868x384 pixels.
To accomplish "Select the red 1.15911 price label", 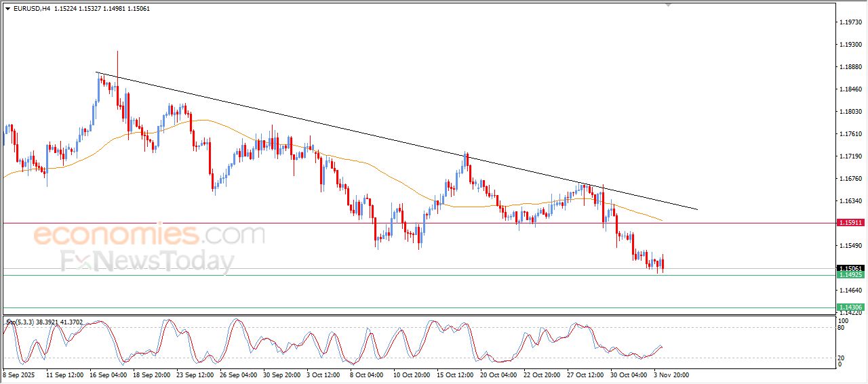I will [850, 222].
